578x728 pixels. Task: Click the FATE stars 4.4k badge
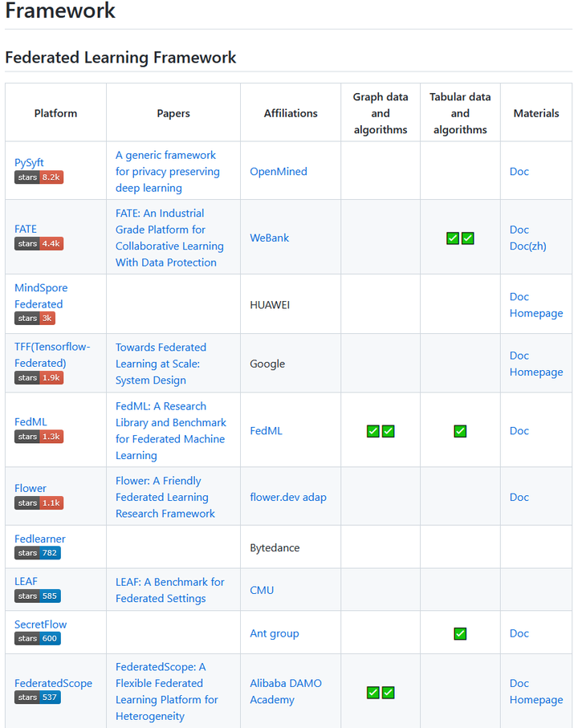(x=39, y=244)
